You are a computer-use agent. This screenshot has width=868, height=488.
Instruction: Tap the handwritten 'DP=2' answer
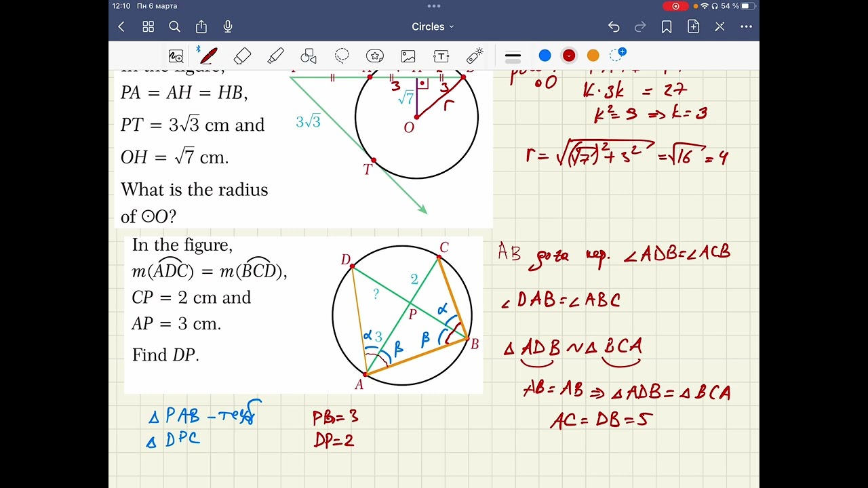pos(334,441)
